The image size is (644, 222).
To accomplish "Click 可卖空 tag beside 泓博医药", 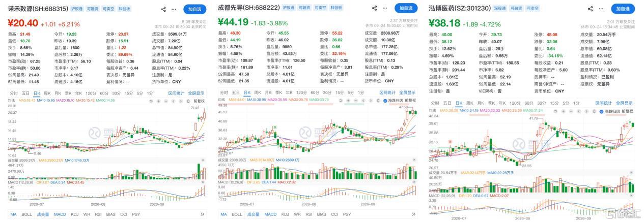I will [x=533, y=9].
